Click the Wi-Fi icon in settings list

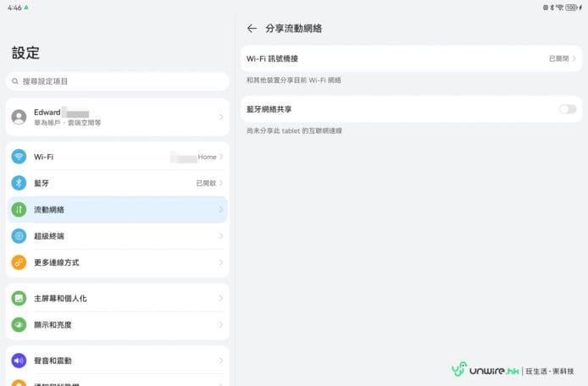[x=19, y=157]
